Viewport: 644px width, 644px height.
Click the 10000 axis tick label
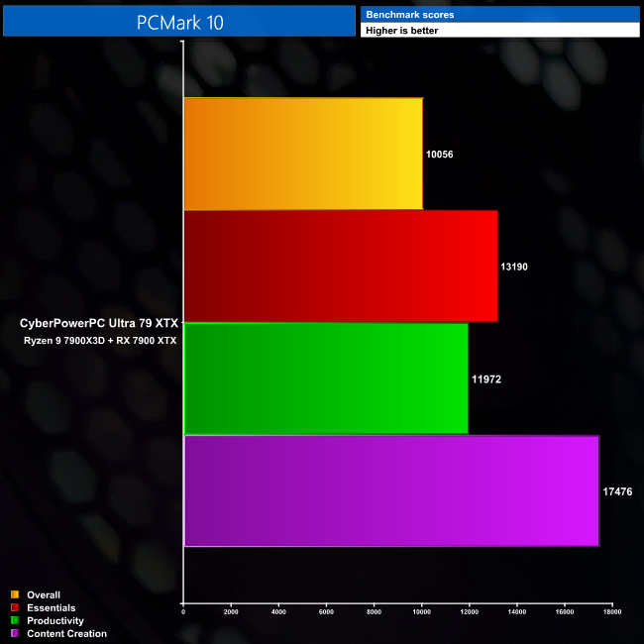[x=421, y=612]
